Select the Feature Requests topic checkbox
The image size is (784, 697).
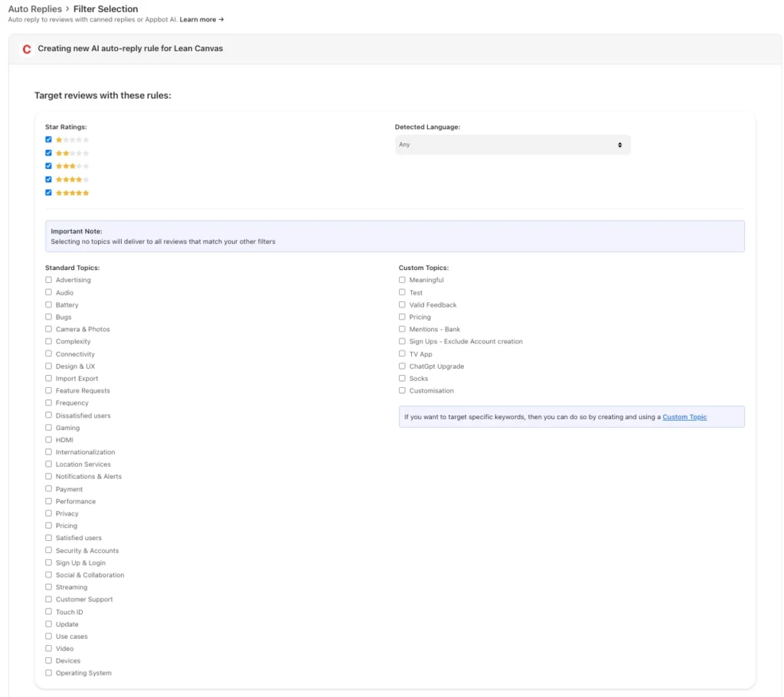pos(49,390)
